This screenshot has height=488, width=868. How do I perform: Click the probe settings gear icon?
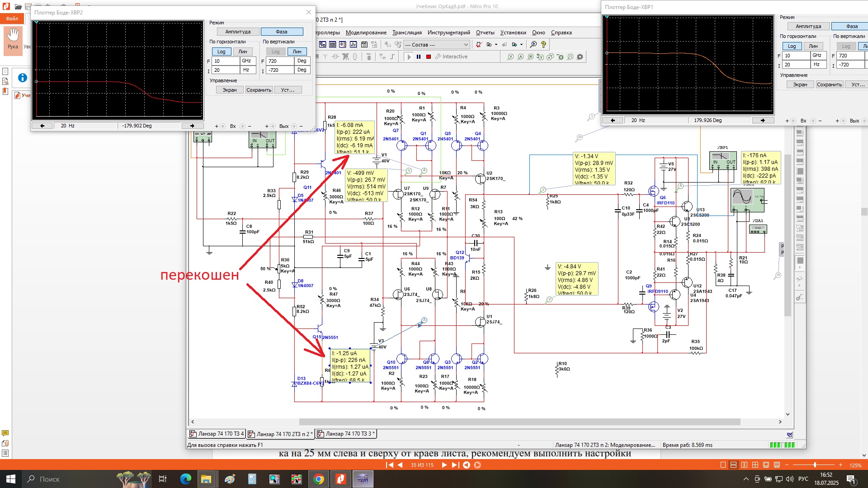(x=580, y=57)
